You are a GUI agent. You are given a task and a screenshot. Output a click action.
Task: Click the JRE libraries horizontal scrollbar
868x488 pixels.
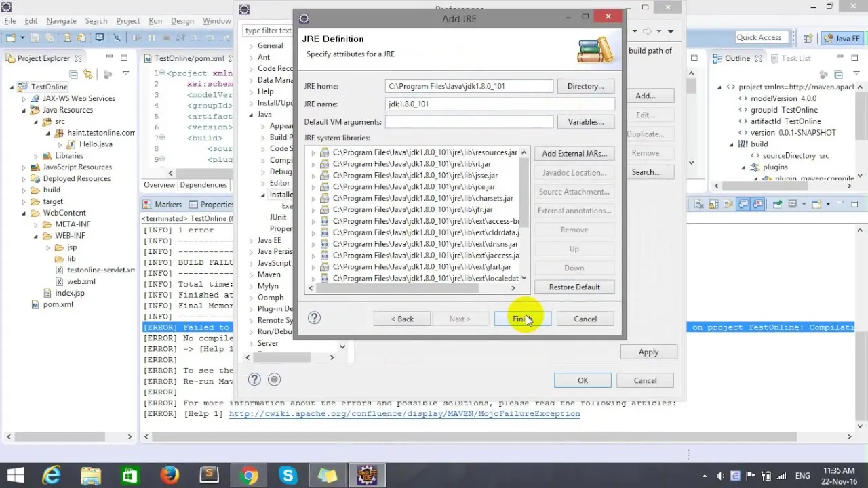pyautogui.click(x=397, y=288)
